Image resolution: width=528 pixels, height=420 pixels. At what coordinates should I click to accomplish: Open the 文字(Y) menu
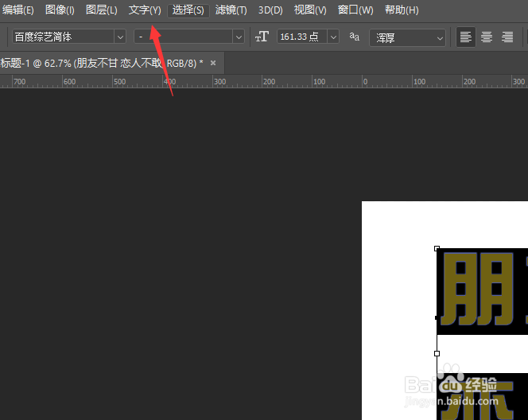(x=145, y=10)
